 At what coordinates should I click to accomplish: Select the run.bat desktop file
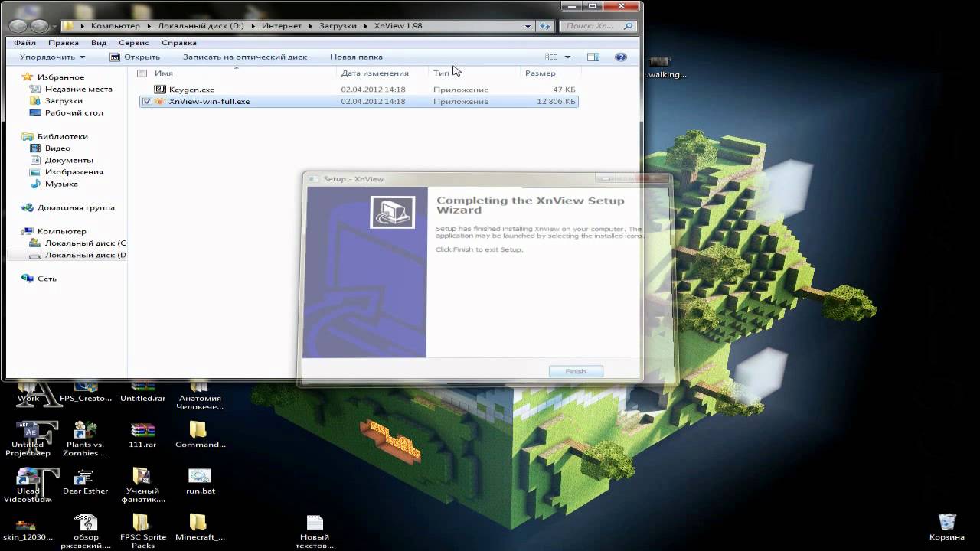tap(200, 481)
